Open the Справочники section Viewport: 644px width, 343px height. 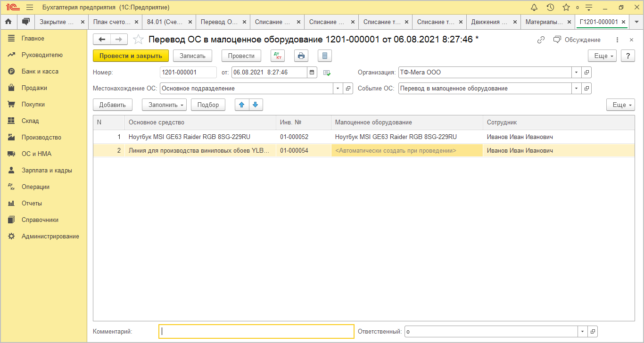click(x=43, y=220)
